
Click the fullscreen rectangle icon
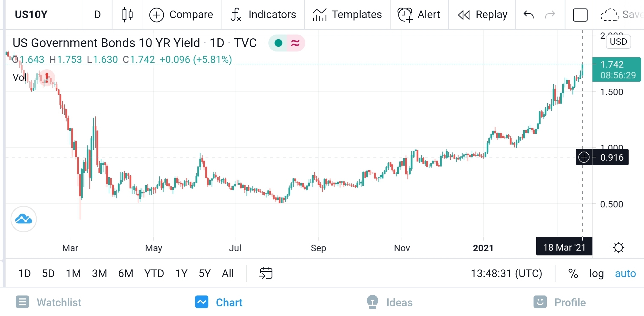580,15
